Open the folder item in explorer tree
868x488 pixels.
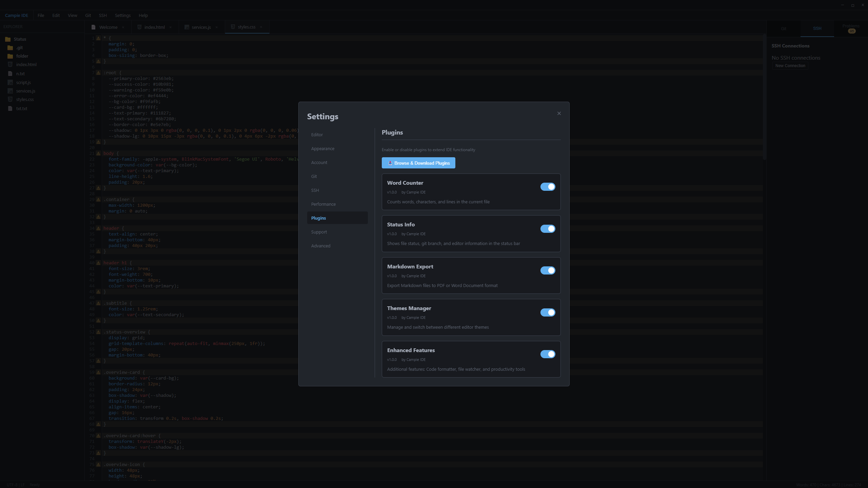coord(22,56)
